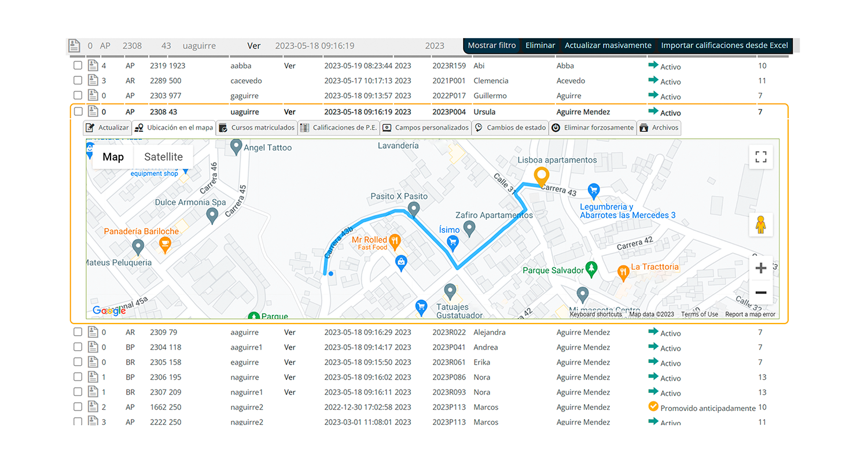868x463 pixels.
Task: Select checkbox for Guillermo Aguirre row
Action: [x=78, y=95]
